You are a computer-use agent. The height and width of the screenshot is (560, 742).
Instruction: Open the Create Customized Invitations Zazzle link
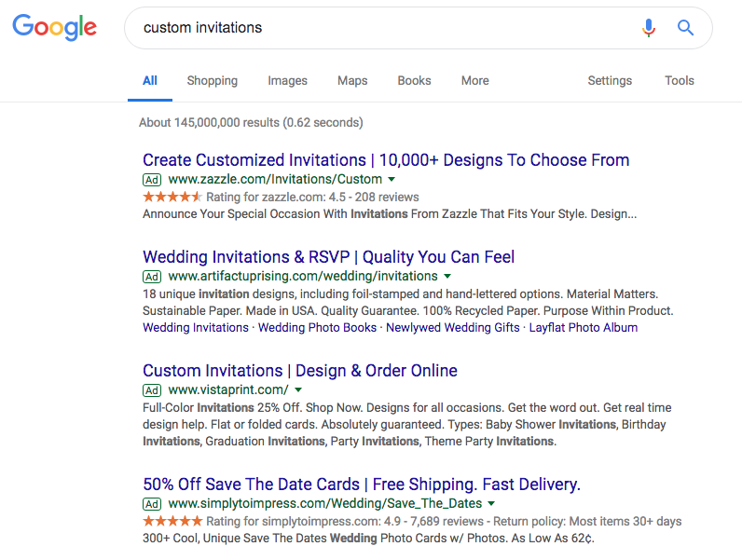386,159
